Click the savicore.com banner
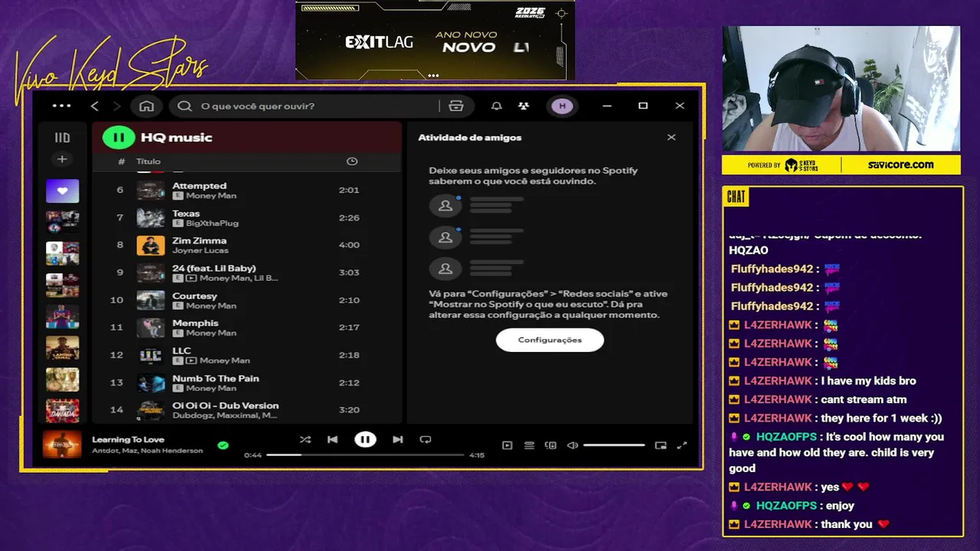 (x=900, y=165)
